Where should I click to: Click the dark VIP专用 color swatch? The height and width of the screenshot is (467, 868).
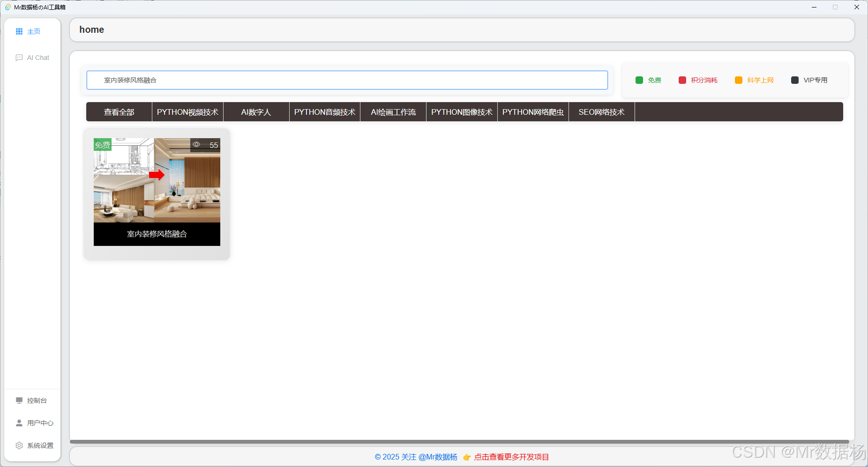click(795, 80)
